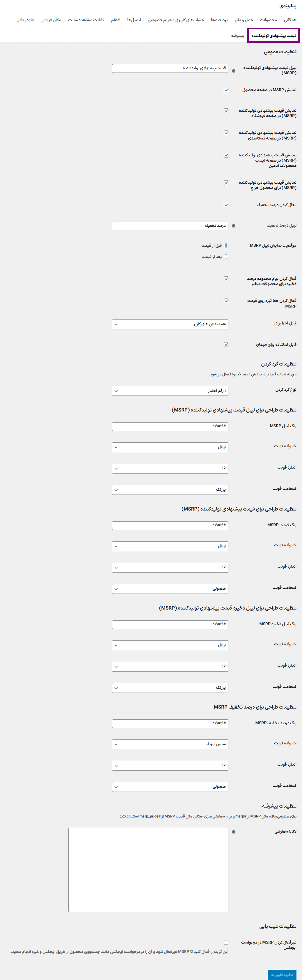Image resolution: width=302 pixels, height=980 pixels.
Task: Select the 'قبل از قیمت' radio option
Action: 226,246
